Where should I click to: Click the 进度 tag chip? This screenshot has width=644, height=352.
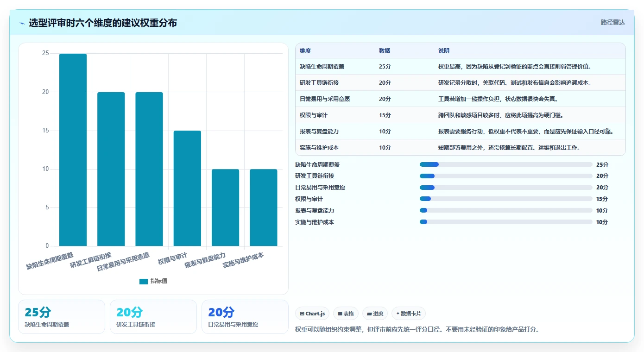pos(375,314)
